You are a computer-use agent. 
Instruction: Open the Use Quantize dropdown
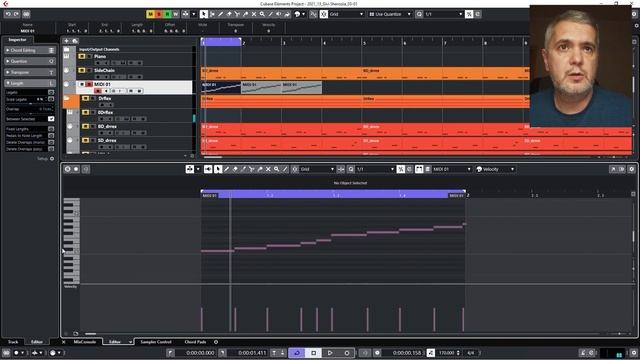click(390, 14)
